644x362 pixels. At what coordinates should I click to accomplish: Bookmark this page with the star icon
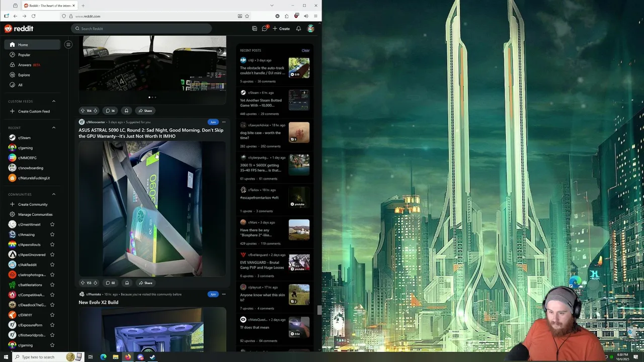click(247, 16)
